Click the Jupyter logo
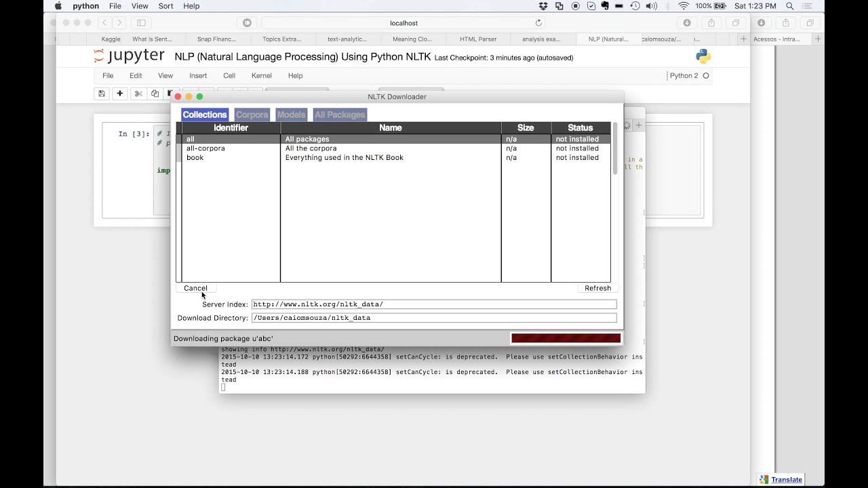This screenshot has height=488, width=868. tap(129, 56)
